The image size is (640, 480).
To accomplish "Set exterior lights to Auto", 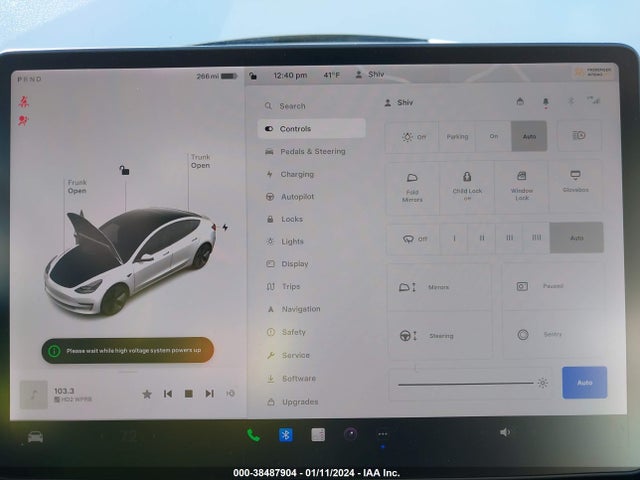I will (529, 136).
